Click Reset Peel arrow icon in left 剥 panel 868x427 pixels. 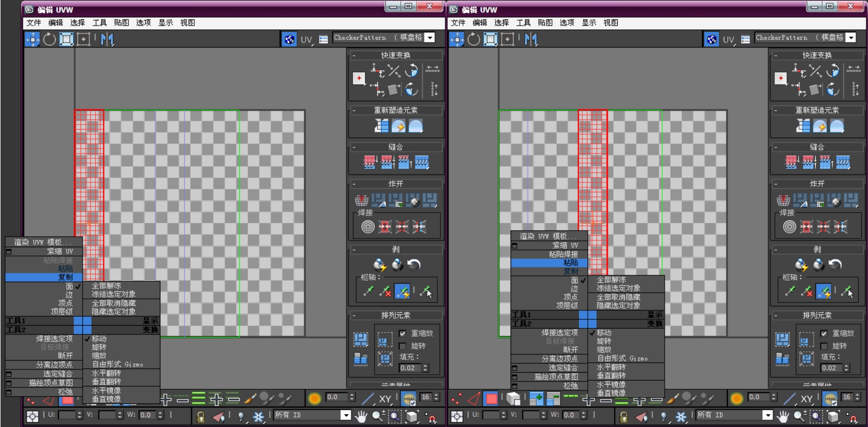[x=414, y=265]
